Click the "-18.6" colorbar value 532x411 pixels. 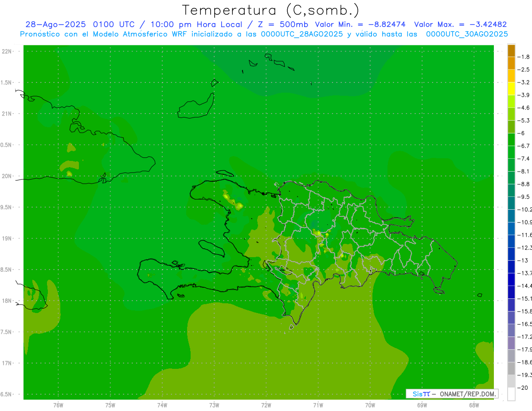click(524, 362)
